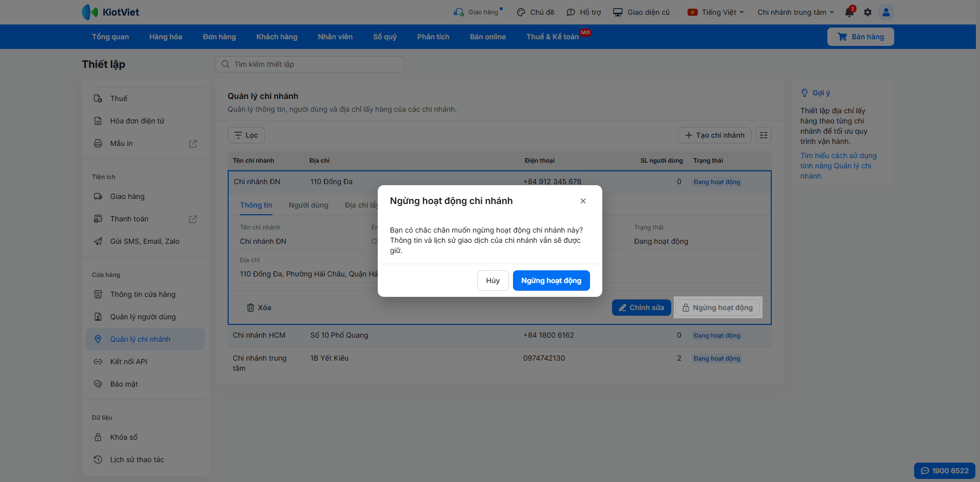The height and width of the screenshot is (482, 980).
Task: Select the Chi nhánh trung tâm row
Action: 500,363
